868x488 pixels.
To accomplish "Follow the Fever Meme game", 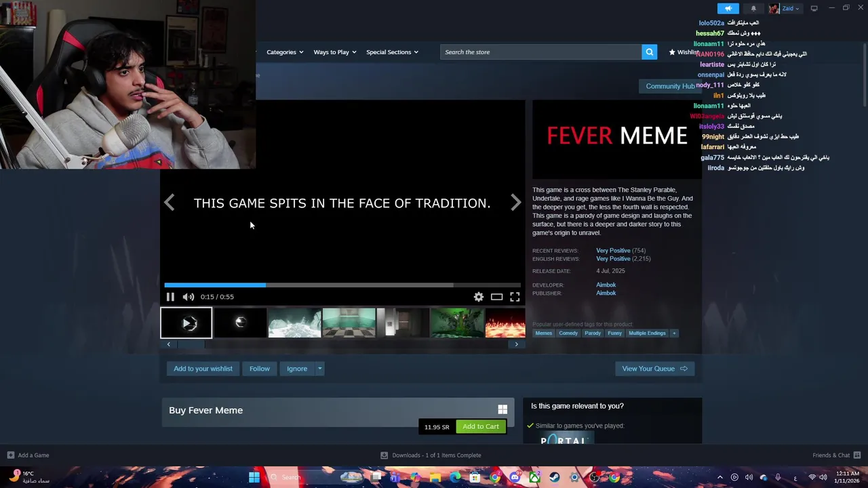I will click(259, 369).
